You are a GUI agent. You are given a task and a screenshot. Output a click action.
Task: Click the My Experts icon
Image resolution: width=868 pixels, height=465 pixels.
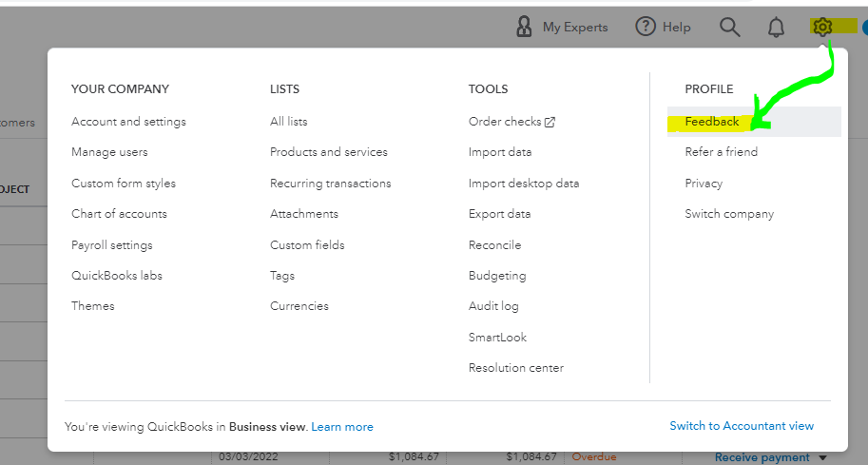524,27
